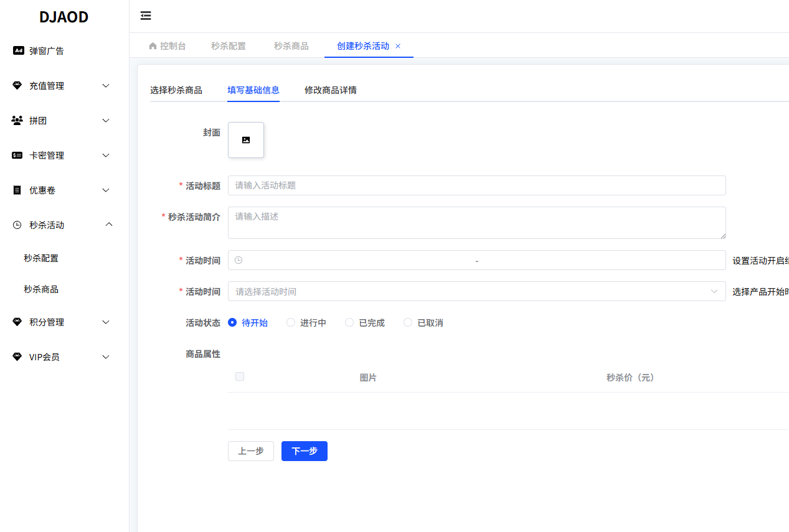Open the cover image upload area
The width and height of the screenshot is (789, 532).
[x=245, y=139]
